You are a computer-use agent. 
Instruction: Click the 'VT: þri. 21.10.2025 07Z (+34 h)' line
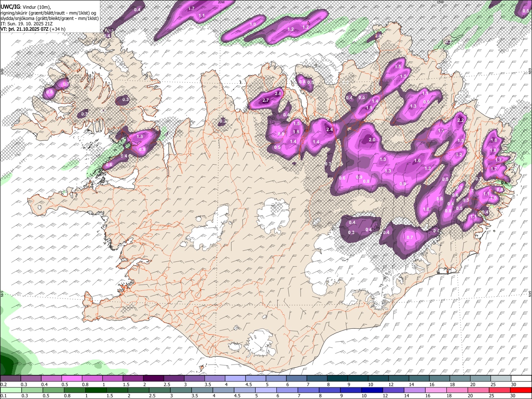(33, 29)
